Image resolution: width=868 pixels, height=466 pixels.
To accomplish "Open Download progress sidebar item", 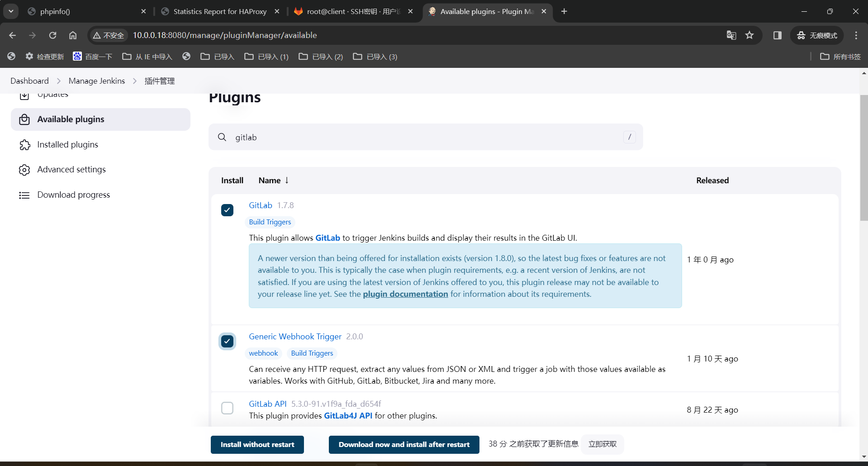I will 100,195.
